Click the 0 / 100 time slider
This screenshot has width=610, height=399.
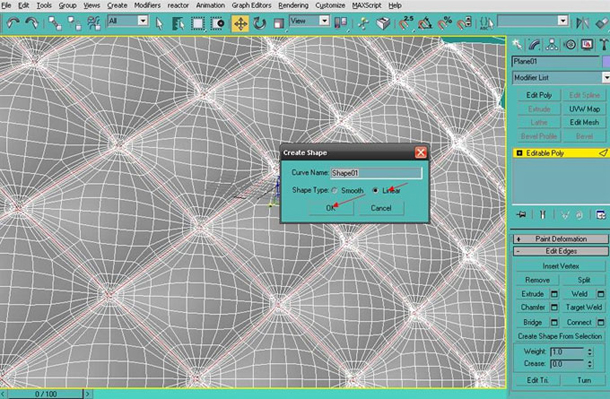pyautogui.click(x=46, y=394)
